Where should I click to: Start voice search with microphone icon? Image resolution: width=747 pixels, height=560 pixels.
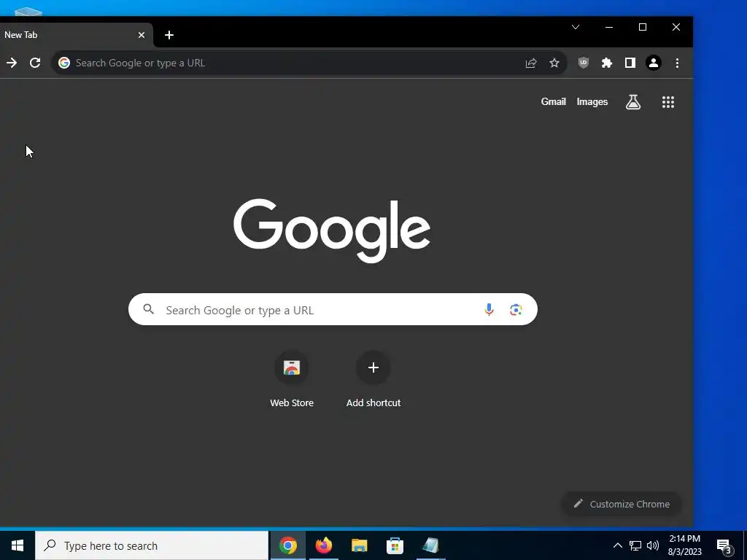pyautogui.click(x=489, y=309)
